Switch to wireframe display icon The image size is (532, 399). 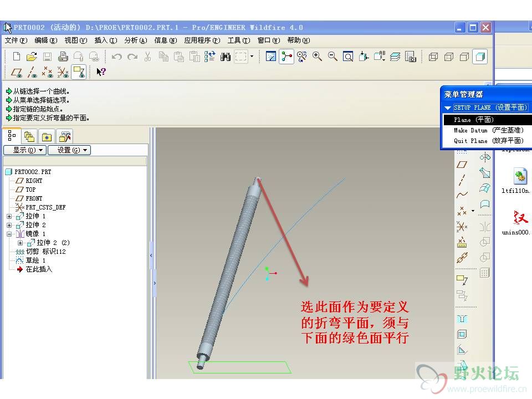point(433,57)
